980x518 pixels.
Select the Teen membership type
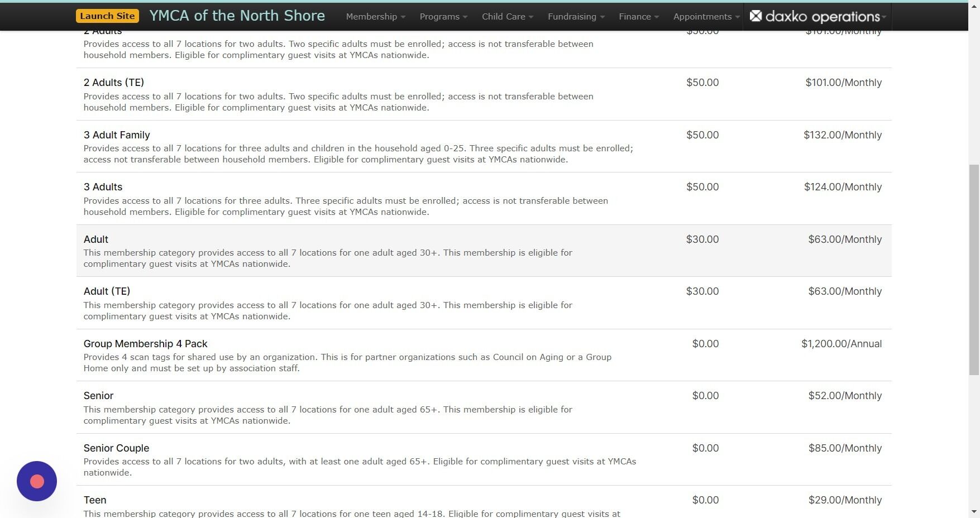pyautogui.click(x=94, y=500)
